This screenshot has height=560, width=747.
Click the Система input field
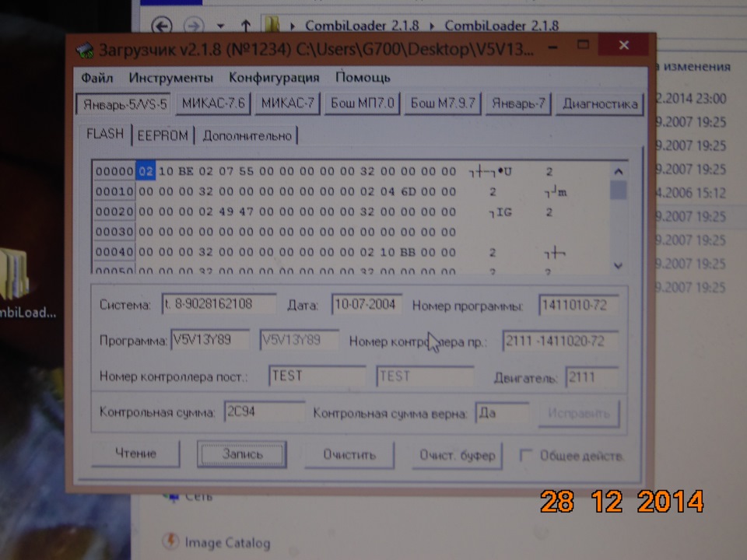tap(219, 304)
